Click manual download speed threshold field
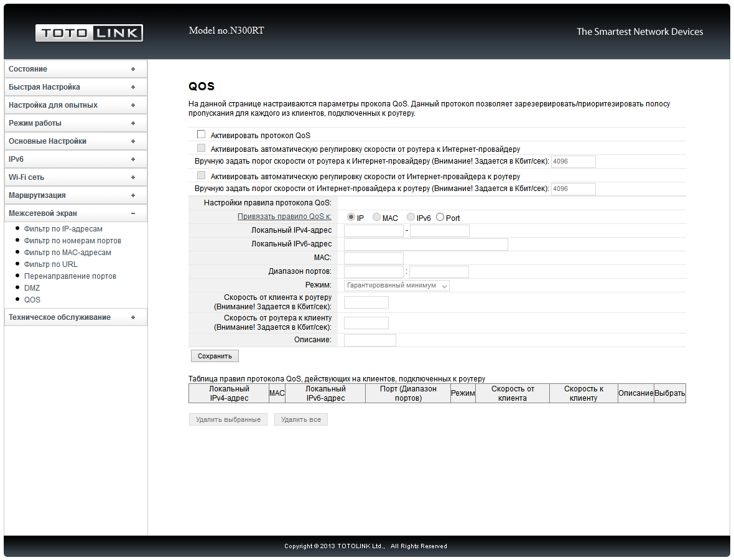734x560 pixels. point(574,189)
